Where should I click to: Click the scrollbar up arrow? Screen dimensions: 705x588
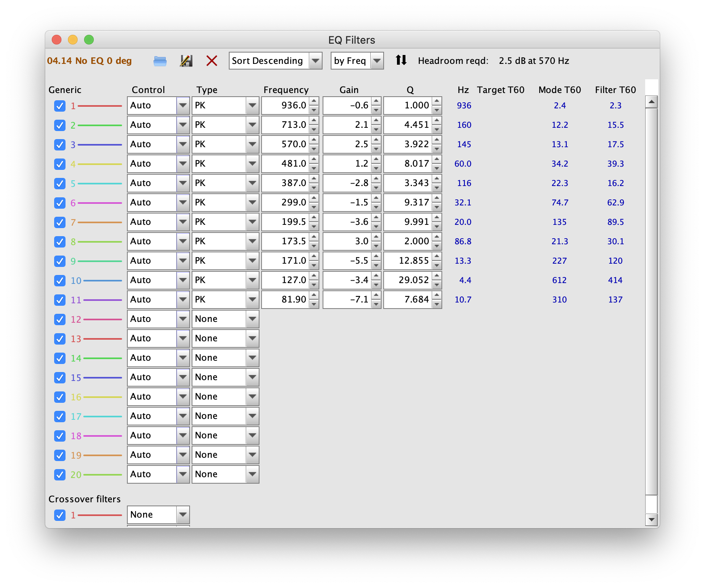(x=651, y=102)
